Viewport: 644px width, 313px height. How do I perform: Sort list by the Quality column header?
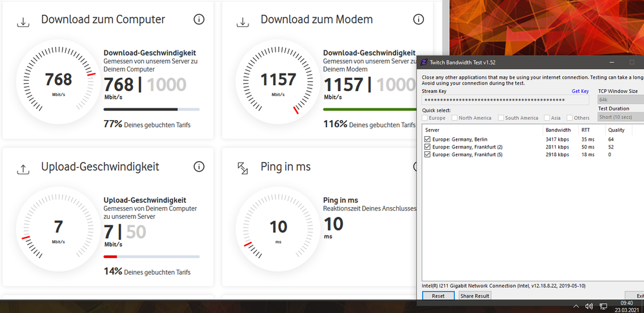pyautogui.click(x=618, y=130)
